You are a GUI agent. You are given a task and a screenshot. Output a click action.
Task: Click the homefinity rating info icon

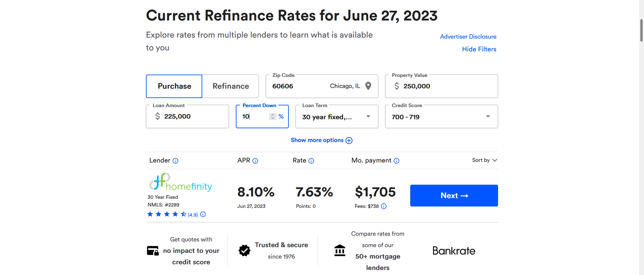tap(203, 214)
